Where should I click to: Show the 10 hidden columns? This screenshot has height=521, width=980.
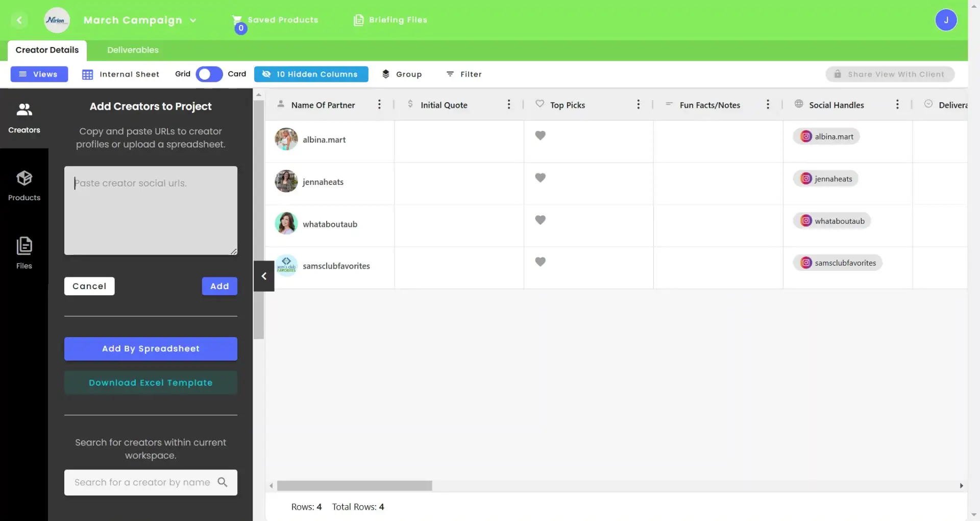311,74
